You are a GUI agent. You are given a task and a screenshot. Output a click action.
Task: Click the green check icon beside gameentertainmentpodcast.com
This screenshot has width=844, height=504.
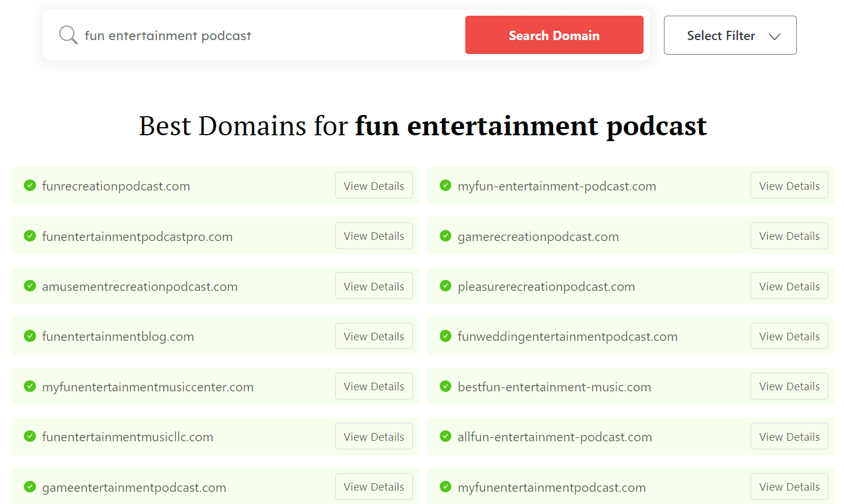coord(30,487)
